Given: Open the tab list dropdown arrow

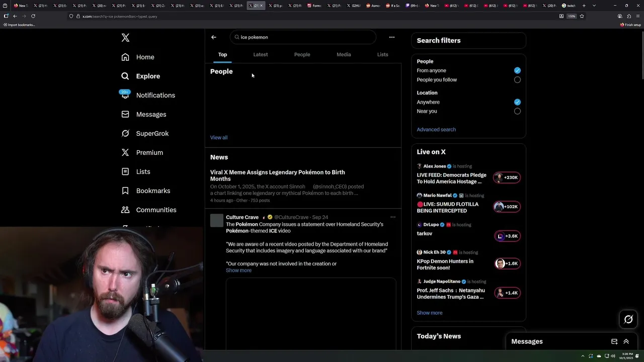Looking at the screenshot, I should (594, 6).
